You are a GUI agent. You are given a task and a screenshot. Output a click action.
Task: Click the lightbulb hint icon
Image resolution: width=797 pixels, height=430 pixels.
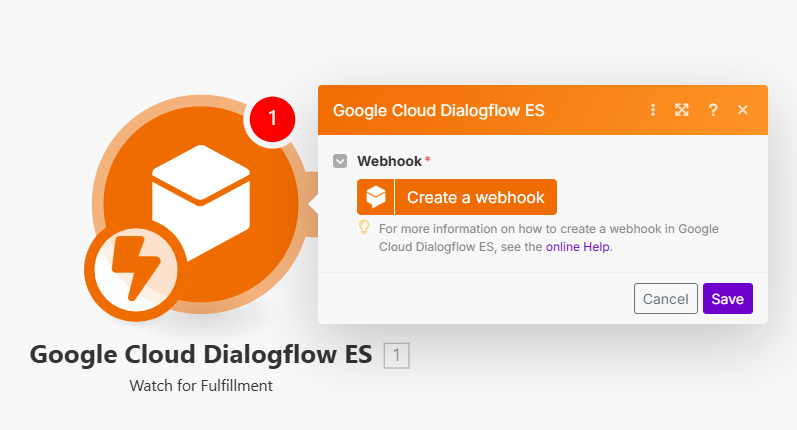[364, 227]
